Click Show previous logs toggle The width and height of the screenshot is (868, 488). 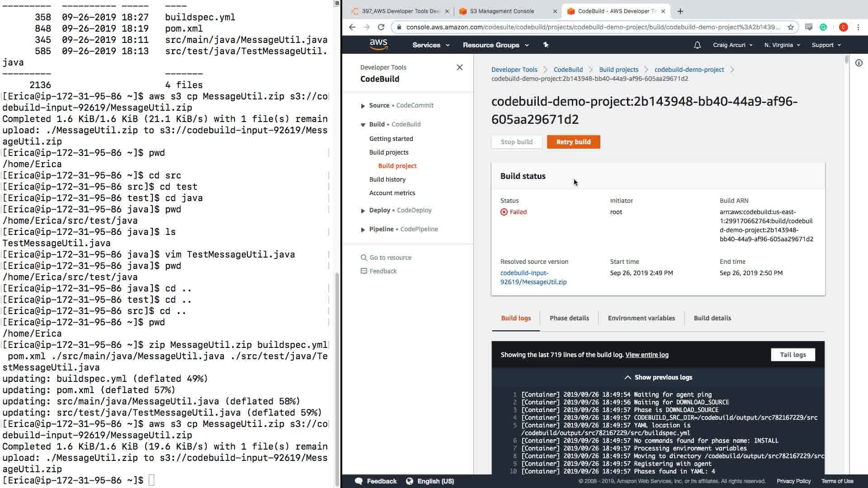tap(658, 377)
